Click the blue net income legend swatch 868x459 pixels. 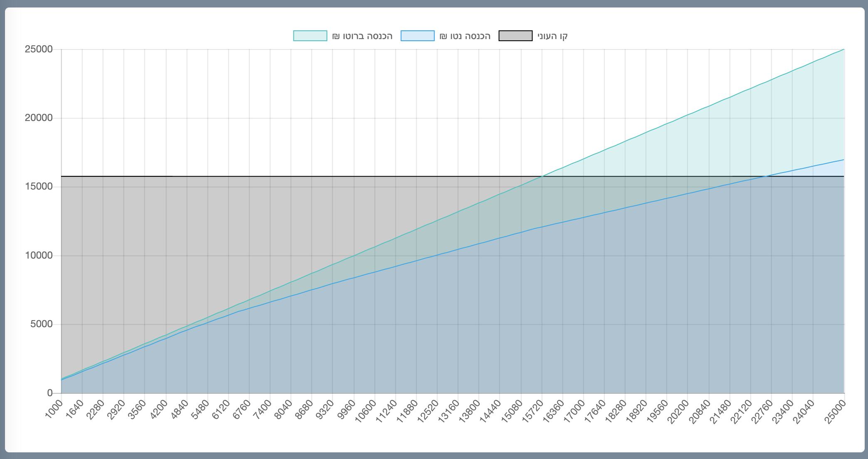click(x=417, y=36)
